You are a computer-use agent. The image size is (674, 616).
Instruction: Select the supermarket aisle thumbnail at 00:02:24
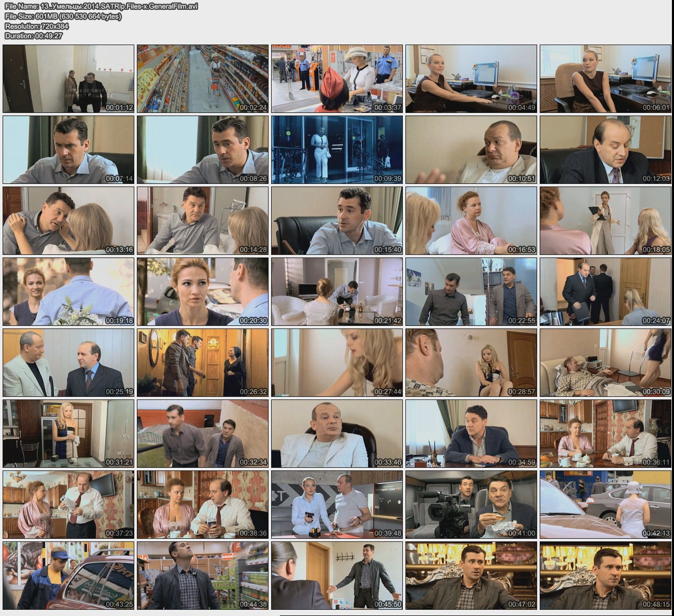coord(203,79)
